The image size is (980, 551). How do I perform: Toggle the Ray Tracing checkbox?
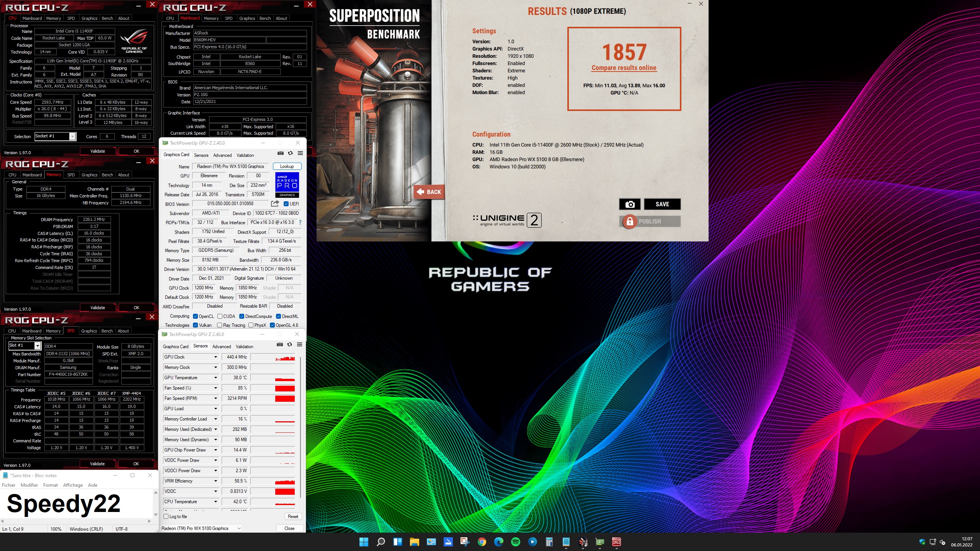coord(219,325)
